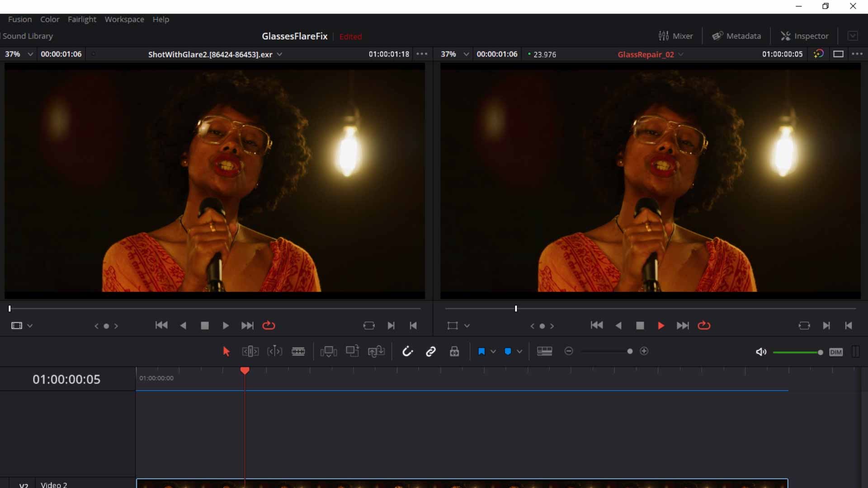Activate the Trim Edit mode tool
Screen dimensions: 868x488
point(250,352)
